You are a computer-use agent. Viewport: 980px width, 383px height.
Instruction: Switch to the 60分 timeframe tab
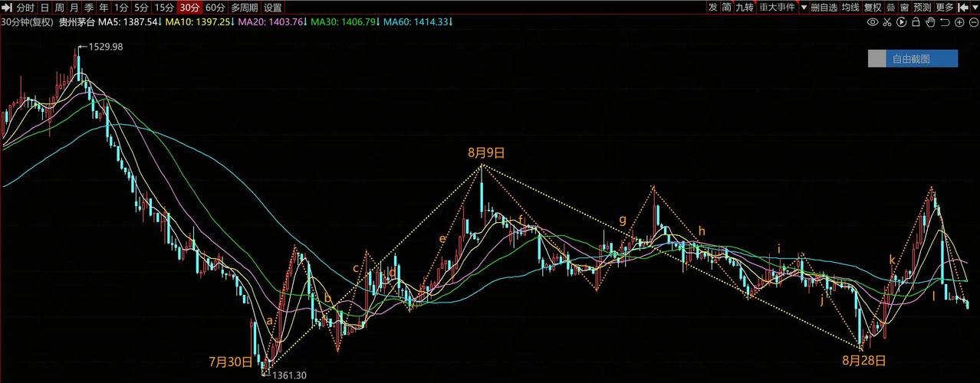[x=215, y=7]
